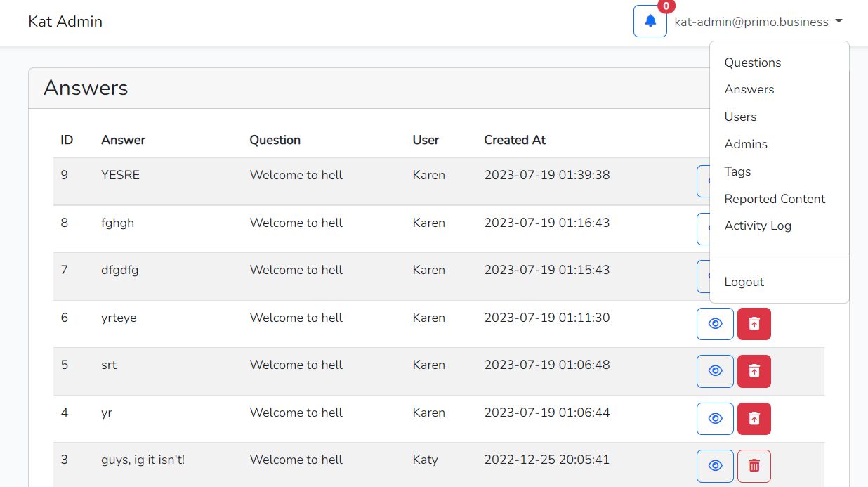Choose Admins from the dropdown menu
868x487 pixels.
click(x=746, y=144)
